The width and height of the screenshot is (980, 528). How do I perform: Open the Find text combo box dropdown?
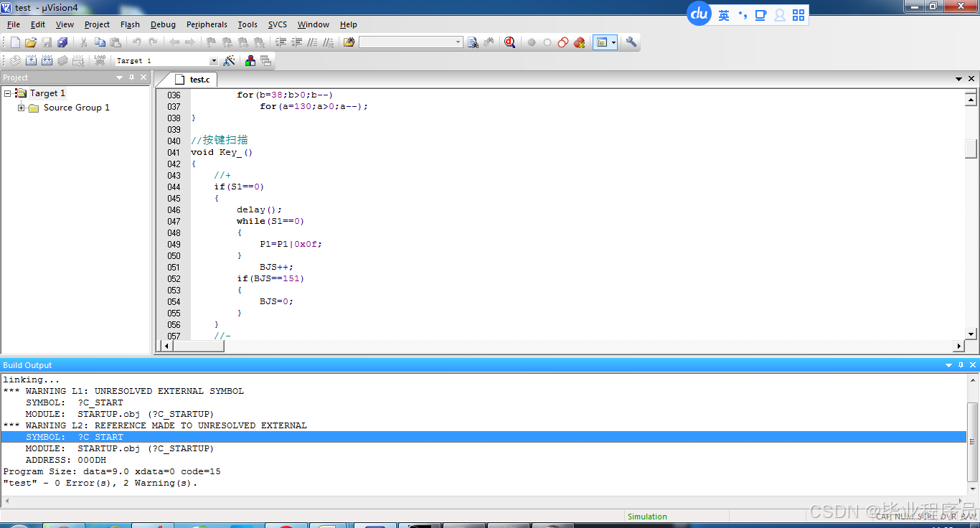click(x=458, y=43)
